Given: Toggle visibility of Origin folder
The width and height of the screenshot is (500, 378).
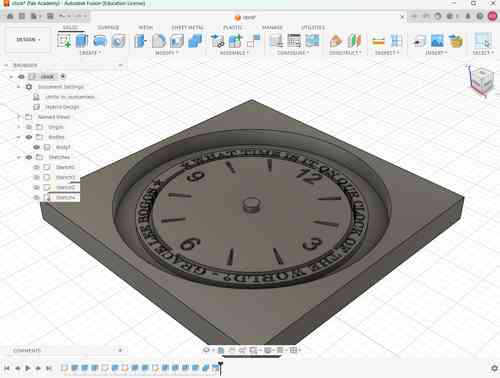Looking at the screenshot, I should 29,127.
